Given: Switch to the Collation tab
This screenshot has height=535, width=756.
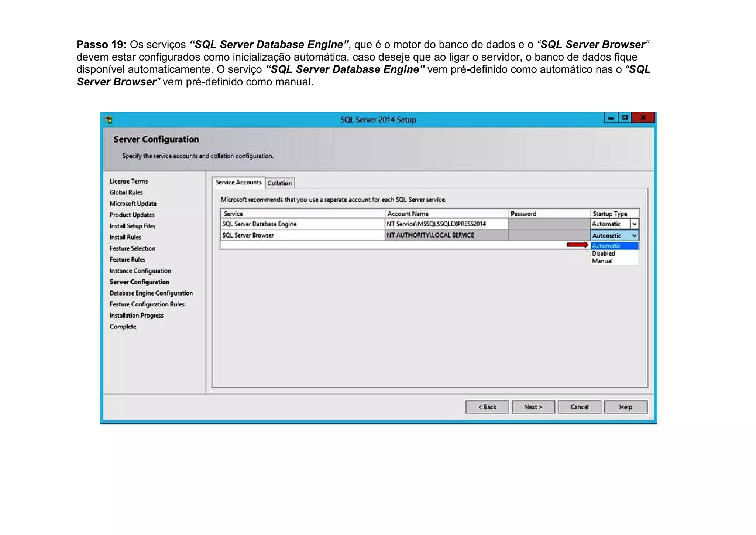Looking at the screenshot, I should pos(280,183).
